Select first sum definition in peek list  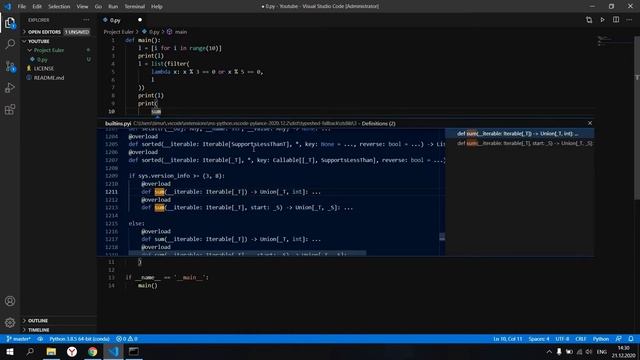click(x=519, y=133)
